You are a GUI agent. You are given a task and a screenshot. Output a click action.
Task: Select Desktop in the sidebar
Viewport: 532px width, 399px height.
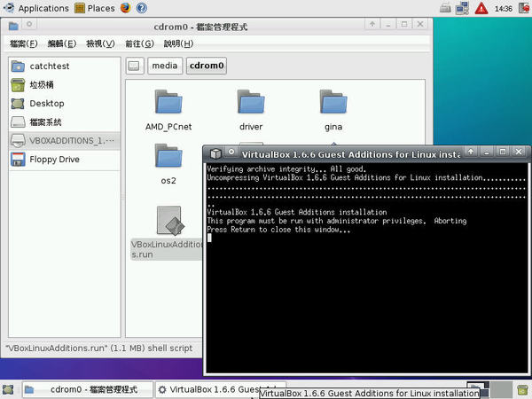point(65,104)
